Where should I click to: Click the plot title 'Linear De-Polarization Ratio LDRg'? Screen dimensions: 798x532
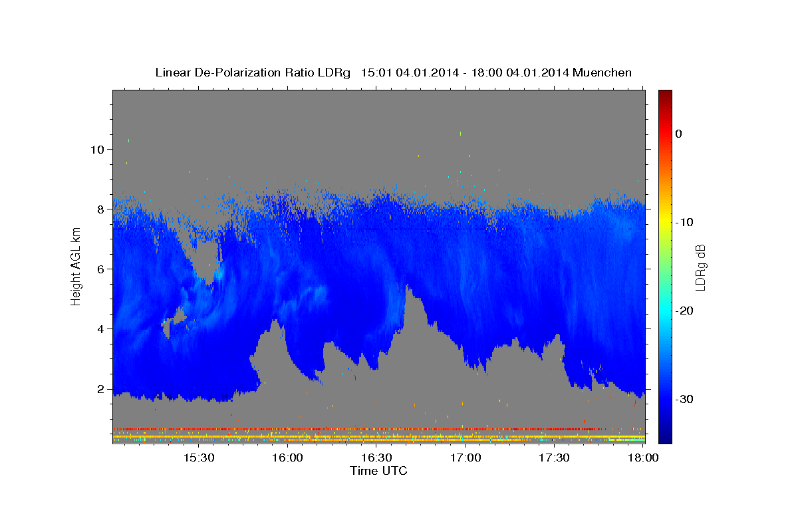coord(252,72)
